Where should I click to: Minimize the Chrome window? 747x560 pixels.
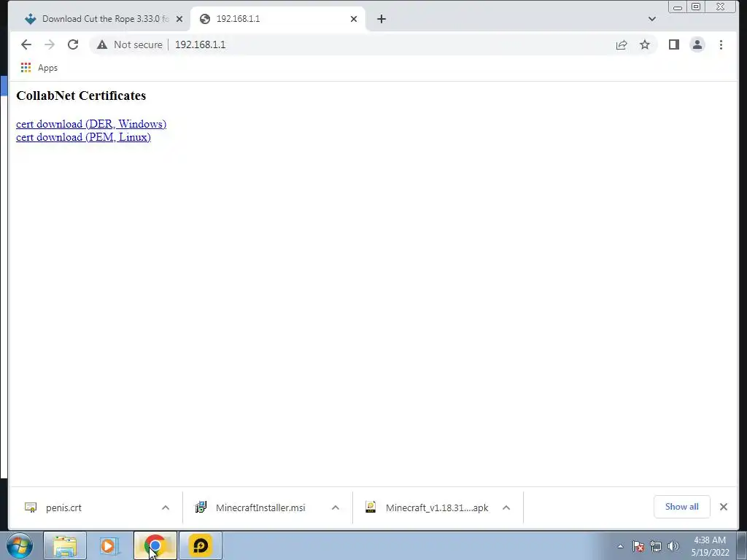pos(678,7)
